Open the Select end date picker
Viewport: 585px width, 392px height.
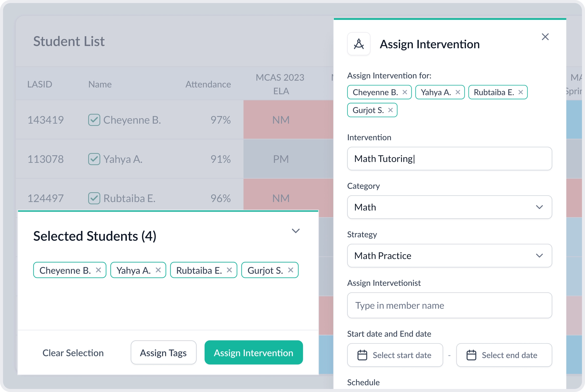click(504, 355)
